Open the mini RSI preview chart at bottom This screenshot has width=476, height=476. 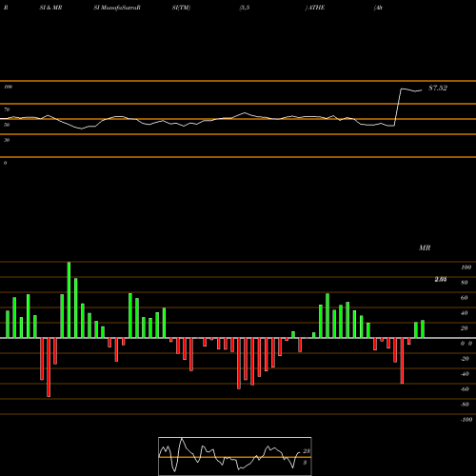pos(235,456)
